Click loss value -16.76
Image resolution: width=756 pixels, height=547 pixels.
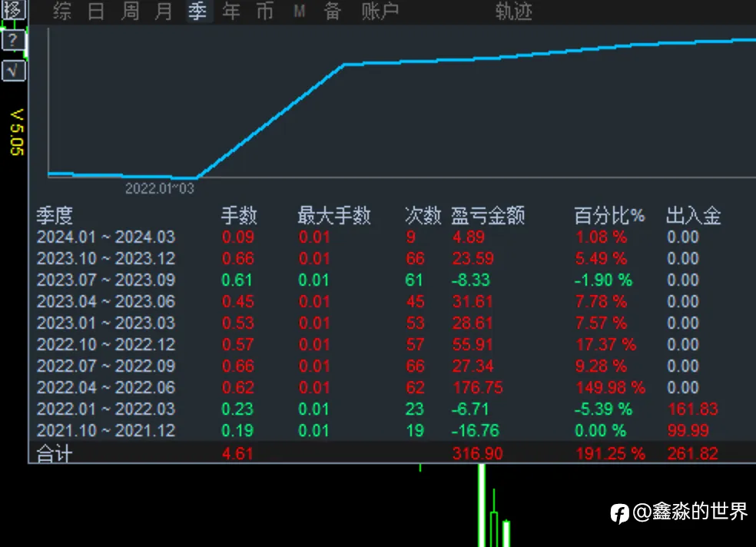476,431
